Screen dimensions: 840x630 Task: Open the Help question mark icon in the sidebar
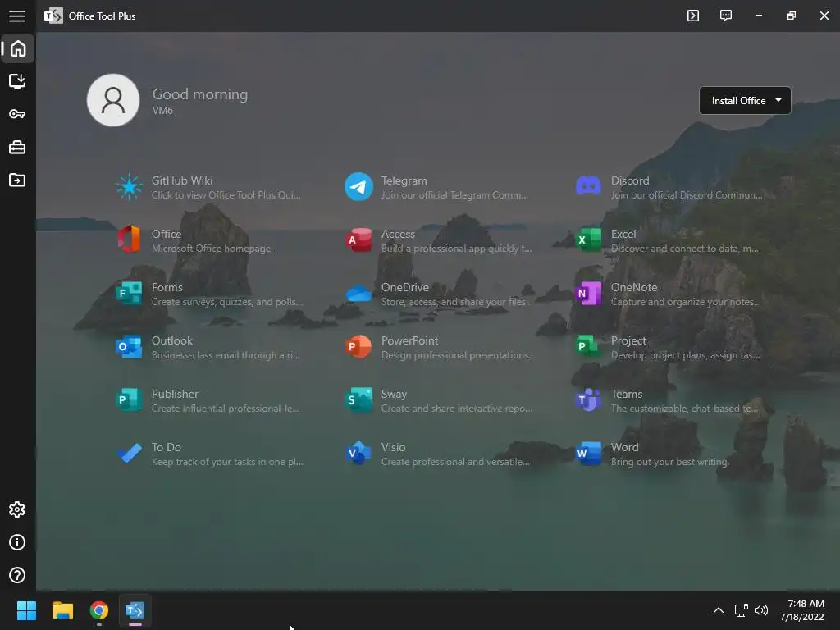pos(17,575)
